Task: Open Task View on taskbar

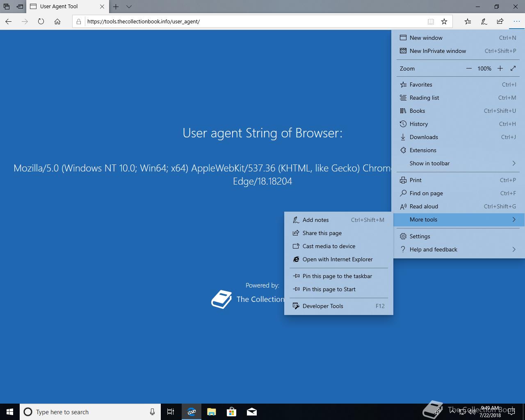Action: [171, 412]
